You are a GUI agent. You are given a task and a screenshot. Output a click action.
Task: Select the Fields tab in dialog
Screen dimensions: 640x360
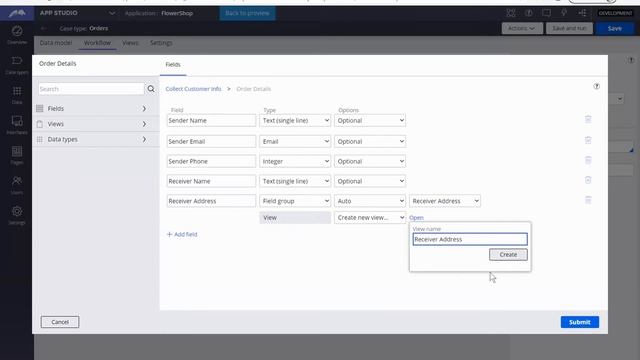point(173,64)
